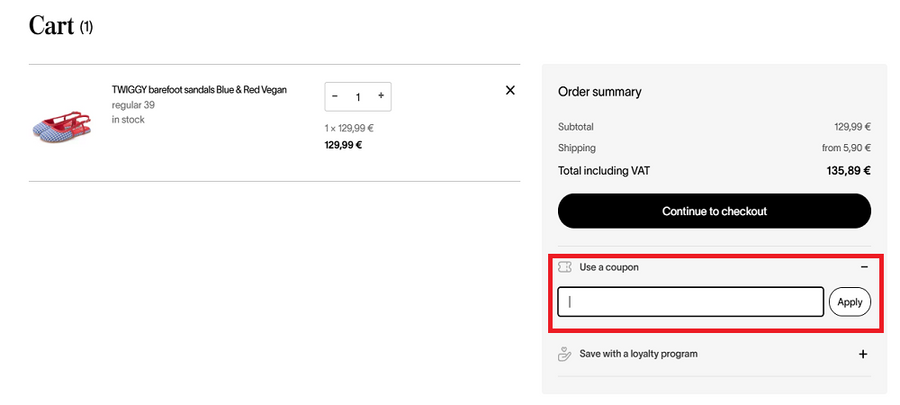The height and width of the screenshot is (405, 900).
Task: Click the 'Subtotal' label
Action: coord(576,127)
